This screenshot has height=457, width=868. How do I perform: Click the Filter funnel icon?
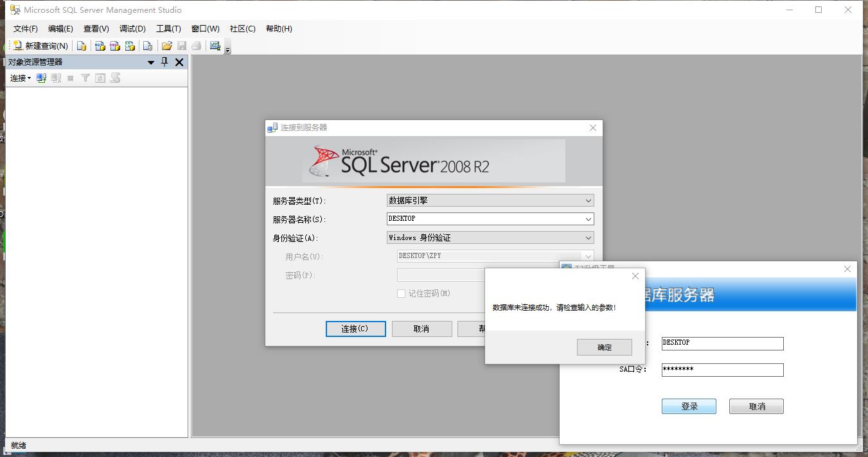[x=85, y=78]
